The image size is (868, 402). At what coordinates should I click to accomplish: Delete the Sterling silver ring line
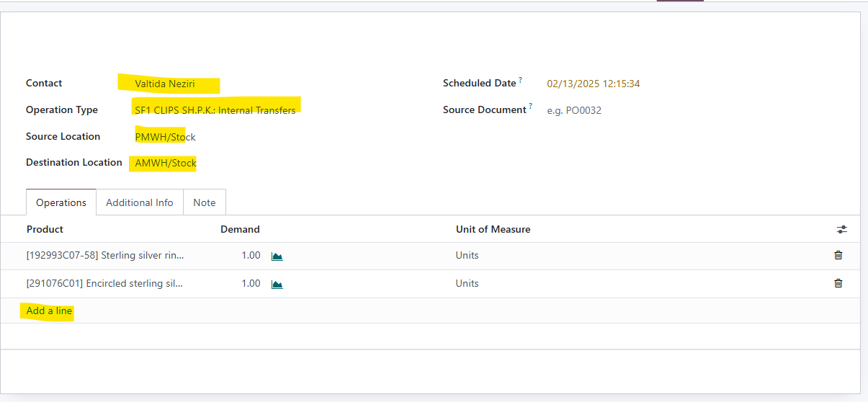838,255
